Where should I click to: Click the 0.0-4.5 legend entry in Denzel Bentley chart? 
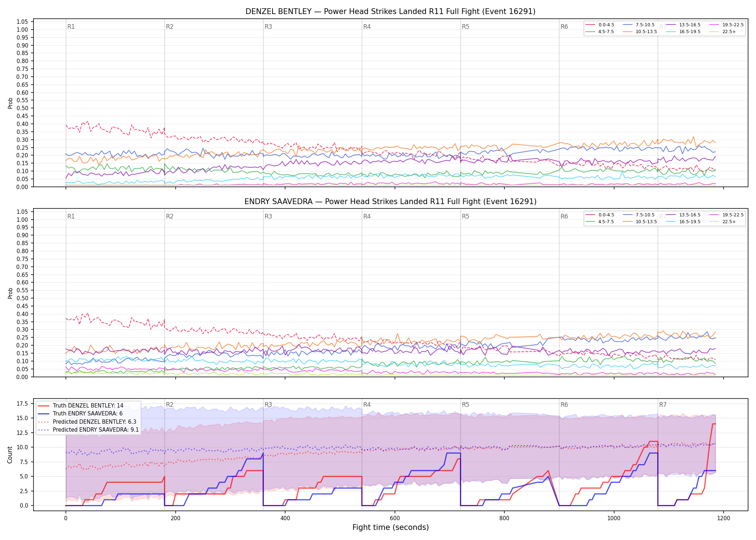point(600,25)
